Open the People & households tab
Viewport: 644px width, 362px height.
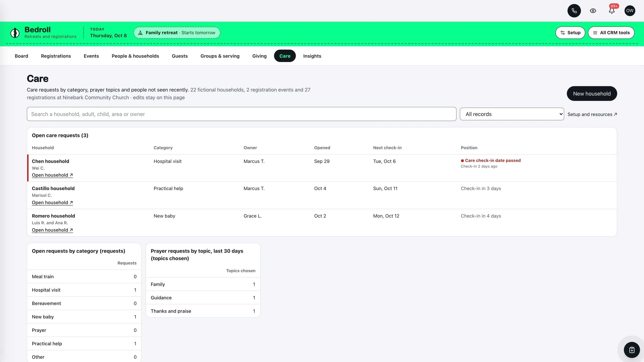[x=135, y=56]
